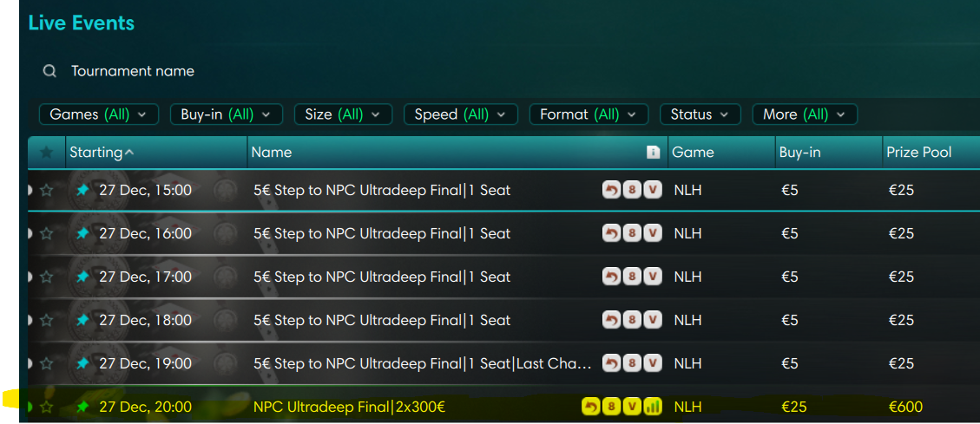Click the search magnifier icon
The width and height of the screenshot is (980, 424).
50,71
